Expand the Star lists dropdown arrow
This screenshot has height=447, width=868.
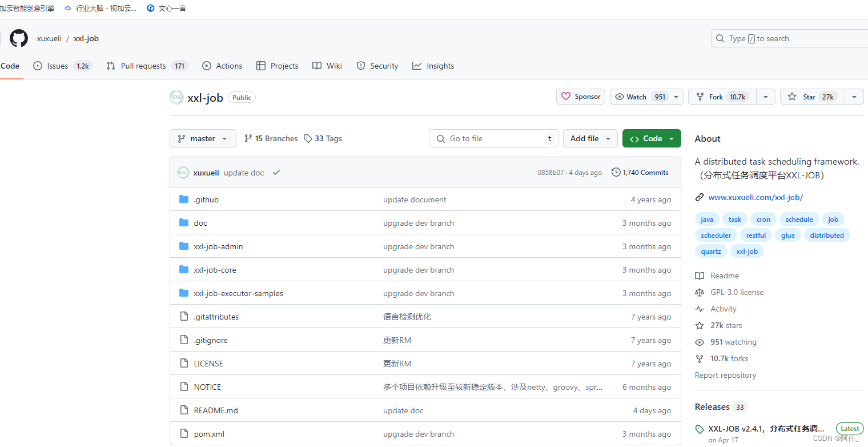pos(854,97)
